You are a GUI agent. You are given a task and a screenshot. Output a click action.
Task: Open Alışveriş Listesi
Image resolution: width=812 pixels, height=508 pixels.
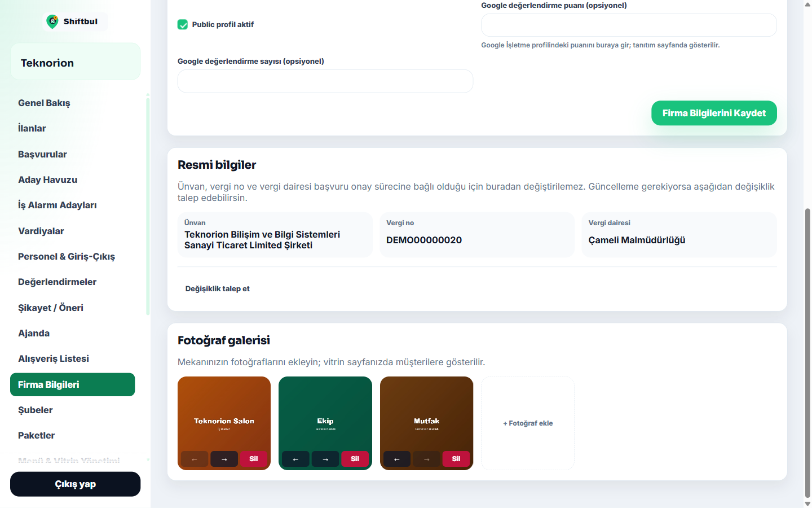(x=72, y=358)
